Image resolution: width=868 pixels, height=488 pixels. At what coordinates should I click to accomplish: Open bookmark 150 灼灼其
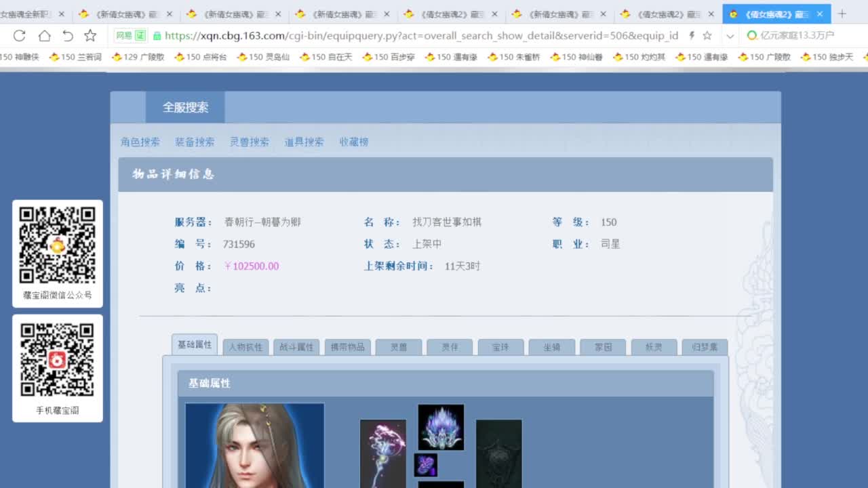pyautogui.click(x=639, y=58)
